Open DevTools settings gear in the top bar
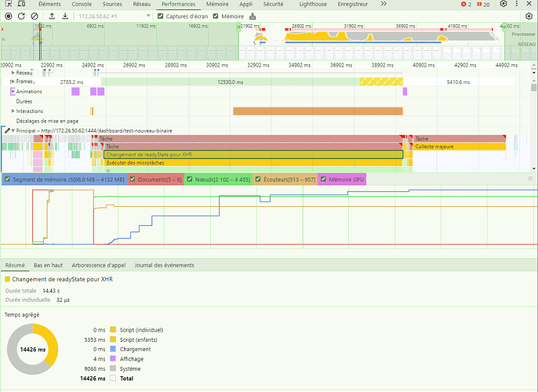 pyautogui.click(x=503, y=5)
